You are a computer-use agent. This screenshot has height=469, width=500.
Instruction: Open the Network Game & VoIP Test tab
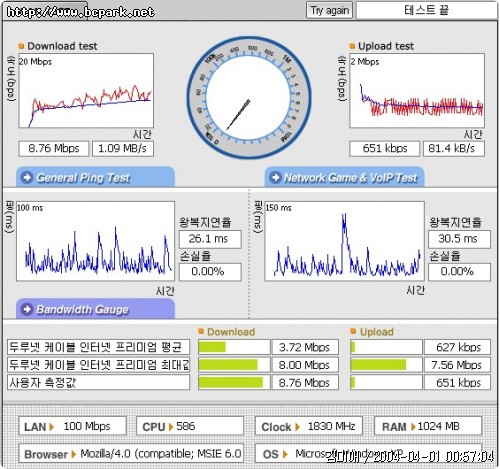click(344, 177)
